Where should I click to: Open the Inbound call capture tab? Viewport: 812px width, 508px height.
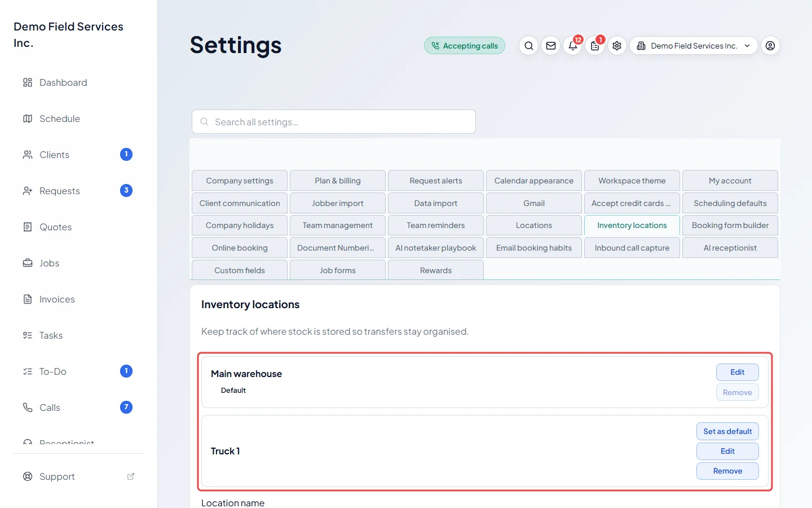coord(632,248)
